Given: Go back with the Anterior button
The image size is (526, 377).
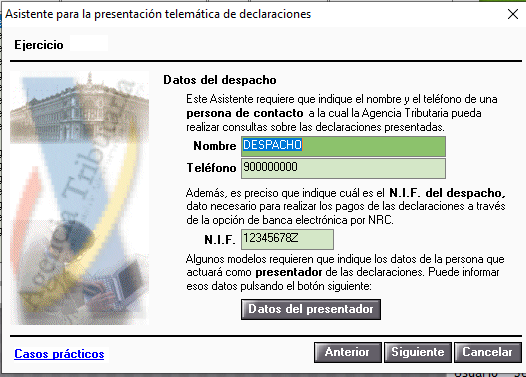Looking at the screenshot, I should [348, 352].
